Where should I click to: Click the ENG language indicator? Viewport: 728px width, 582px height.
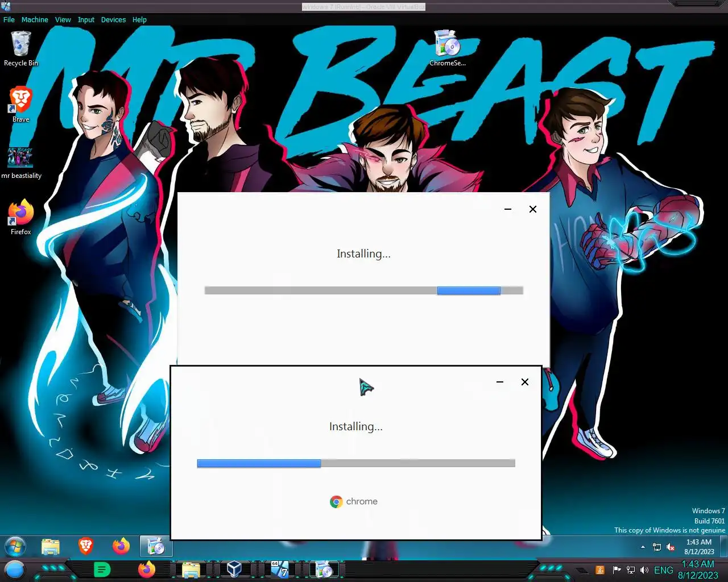click(664, 570)
